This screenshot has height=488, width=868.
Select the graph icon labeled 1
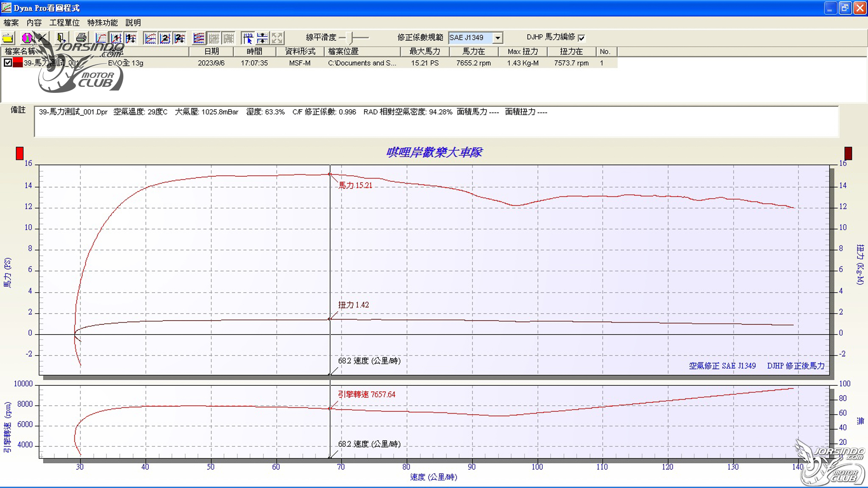pos(116,38)
